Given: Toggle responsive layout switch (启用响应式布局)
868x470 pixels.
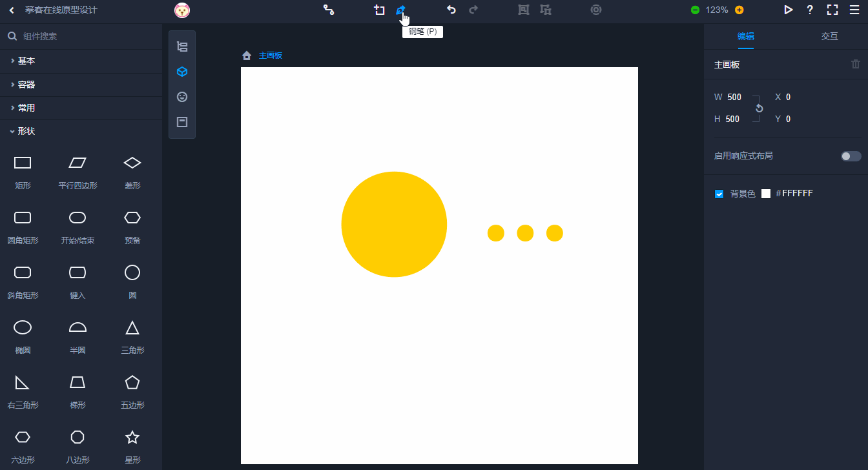Looking at the screenshot, I should click(x=851, y=156).
